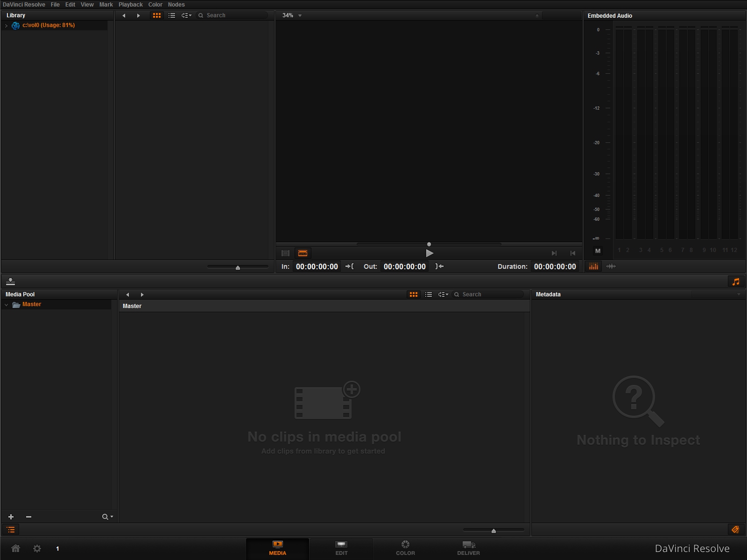
Task: Open the Playback menu
Action: pyautogui.click(x=130, y=5)
